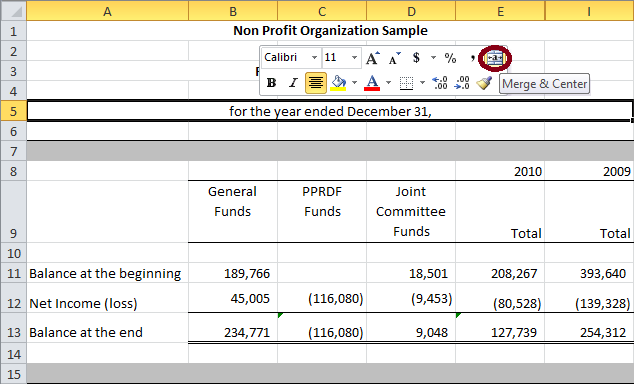Click 'Balance at the end' label cell
This screenshot has width=634, height=384.
pos(108,328)
